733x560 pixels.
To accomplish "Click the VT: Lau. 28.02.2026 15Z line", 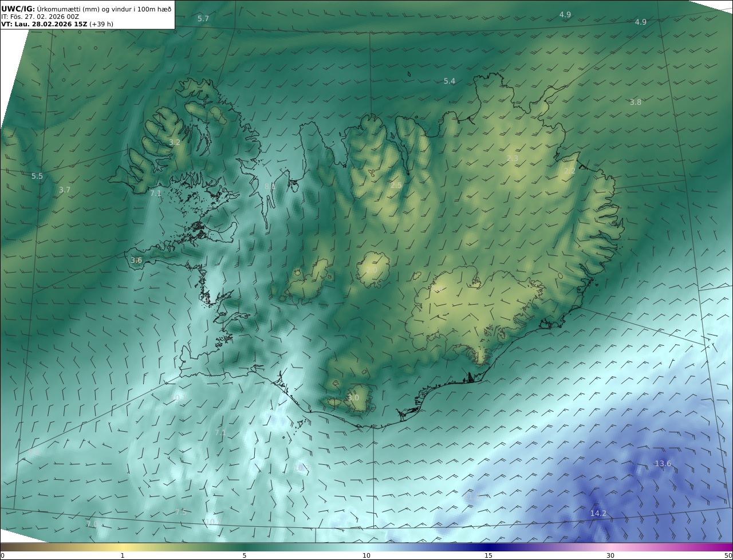I will pos(57,24).
